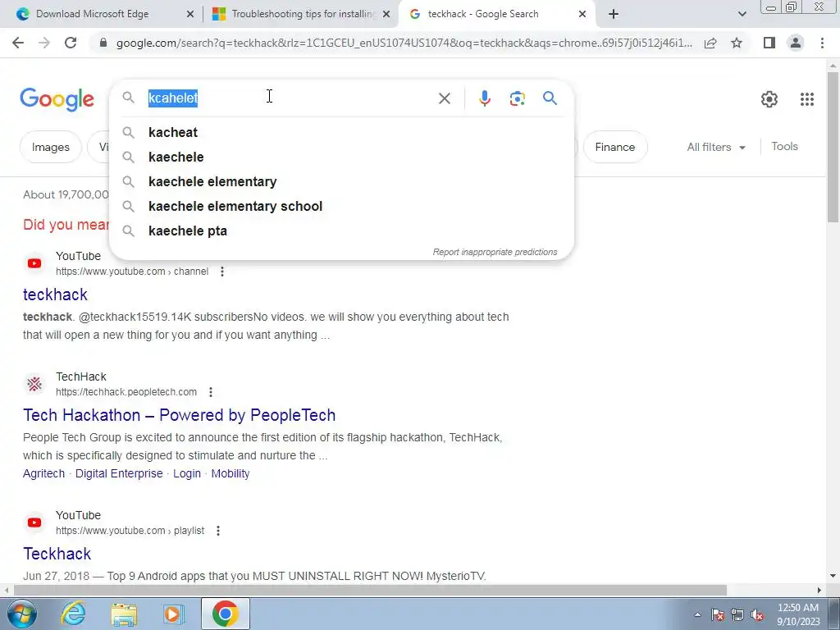840x630 pixels.
Task: Click the scroll-down arrow on the vertical scrollbar
Action: tap(833, 576)
